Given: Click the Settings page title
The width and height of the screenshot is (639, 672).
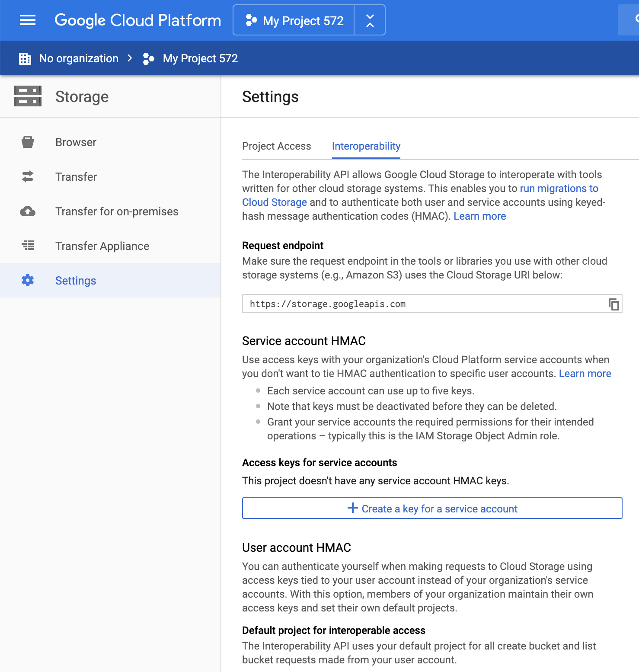Looking at the screenshot, I should [270, 96].
